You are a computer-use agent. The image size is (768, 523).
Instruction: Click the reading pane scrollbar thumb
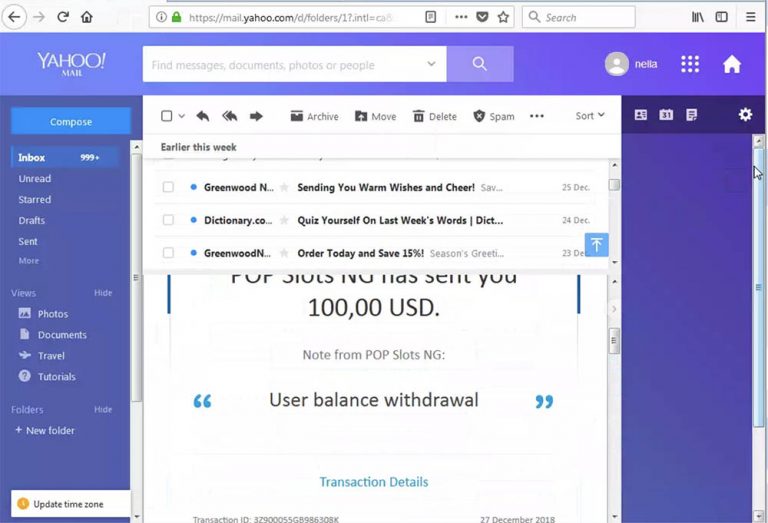pyautogui.click(x=614, y=341)
